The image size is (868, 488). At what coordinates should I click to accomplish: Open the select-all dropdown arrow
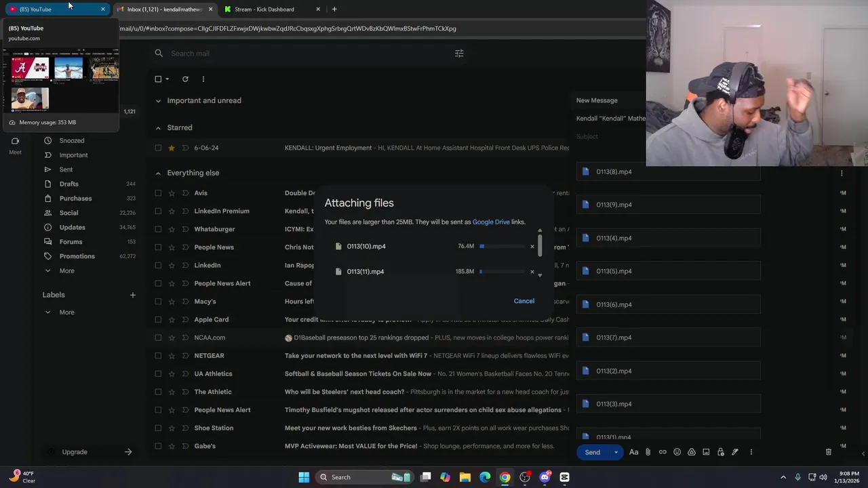tap(167, 79)
